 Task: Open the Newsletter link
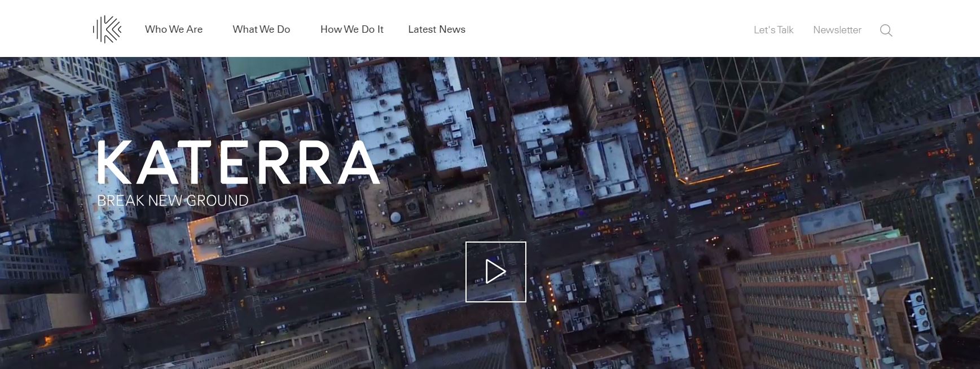click(x=837, y=30)
